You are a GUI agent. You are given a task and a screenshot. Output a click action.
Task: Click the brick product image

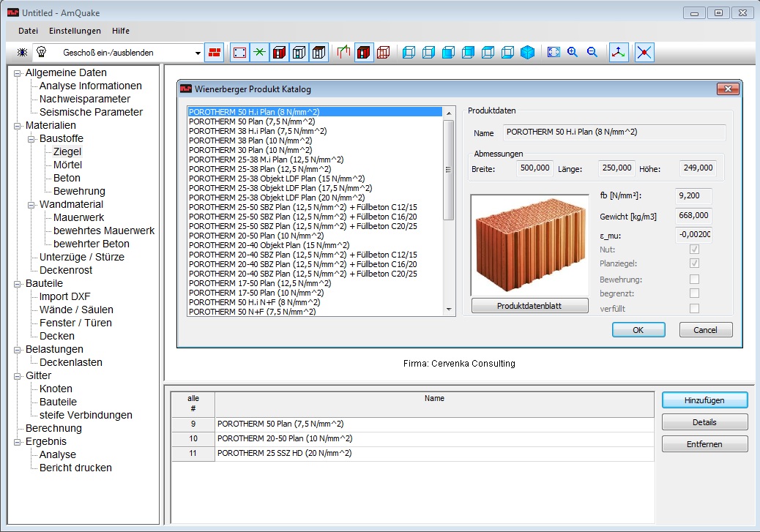530,246
